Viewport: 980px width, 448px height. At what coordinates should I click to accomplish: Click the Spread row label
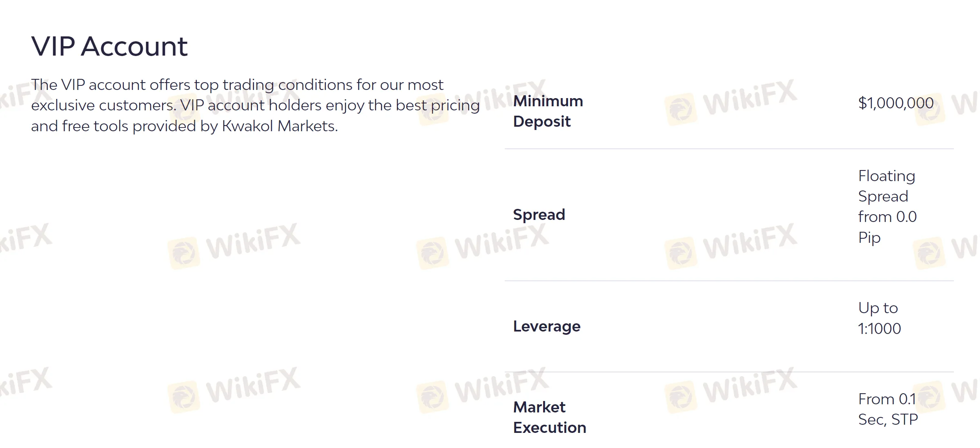point(539,215)
